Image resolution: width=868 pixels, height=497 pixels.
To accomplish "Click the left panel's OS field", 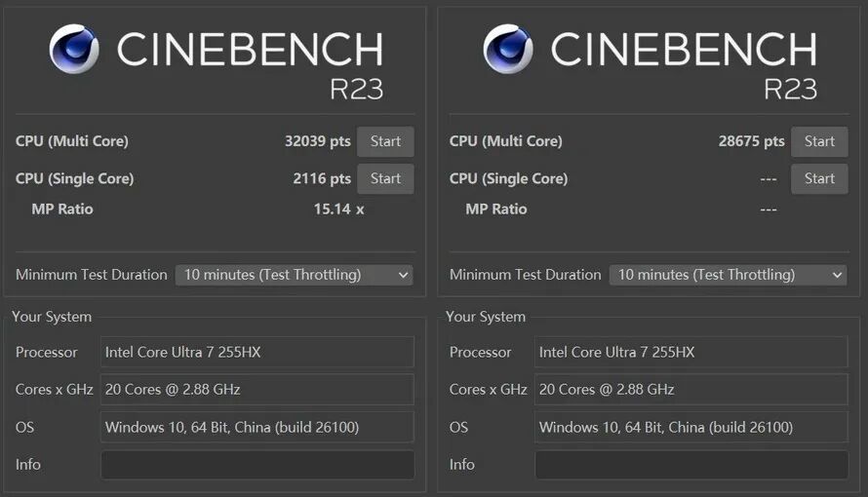I will click(x=257, y=427).
